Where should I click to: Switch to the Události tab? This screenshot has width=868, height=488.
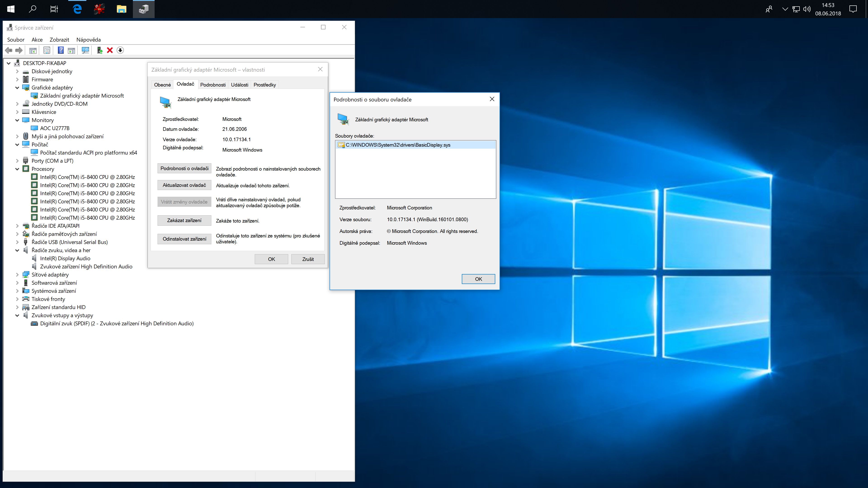(240, 85)
